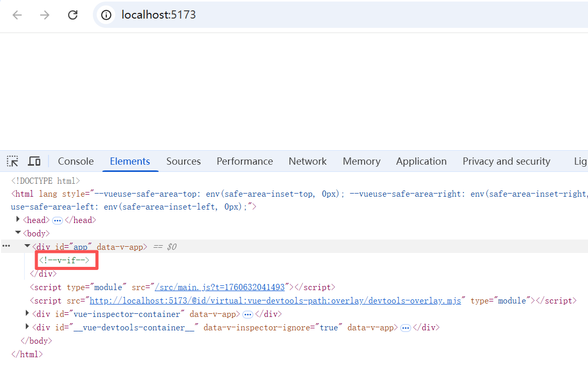Switch to the Console tab
The image size is (588, 367).
[76, 162]
